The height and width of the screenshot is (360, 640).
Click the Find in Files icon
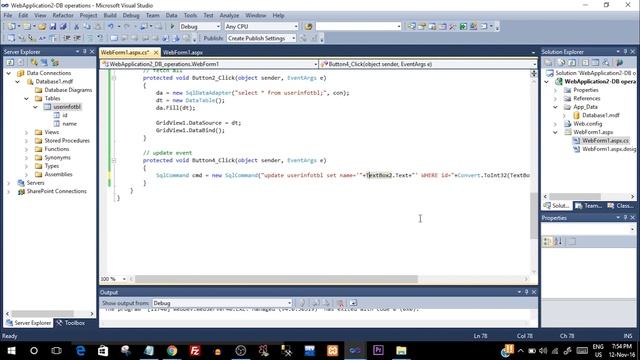309,27
